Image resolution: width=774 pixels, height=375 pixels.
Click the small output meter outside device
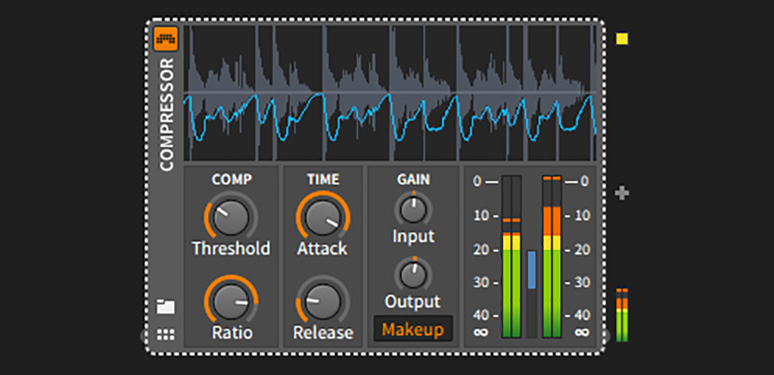click(621, 315)
